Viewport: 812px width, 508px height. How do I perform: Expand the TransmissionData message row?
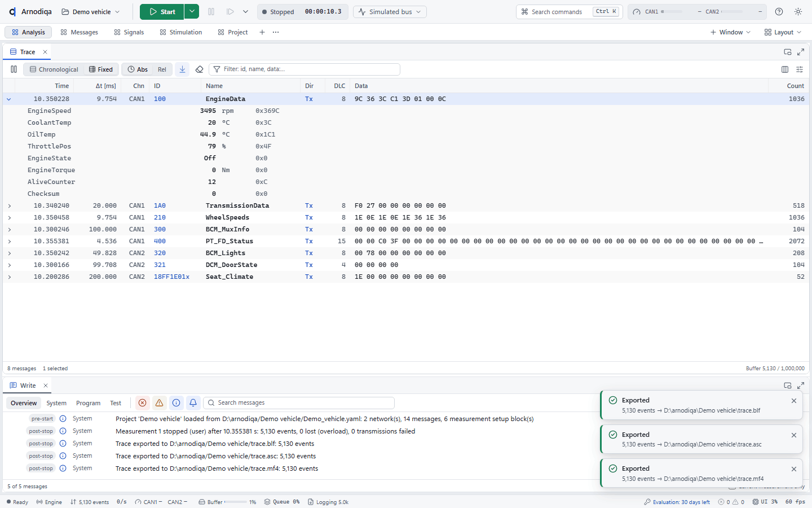[9, 206]
